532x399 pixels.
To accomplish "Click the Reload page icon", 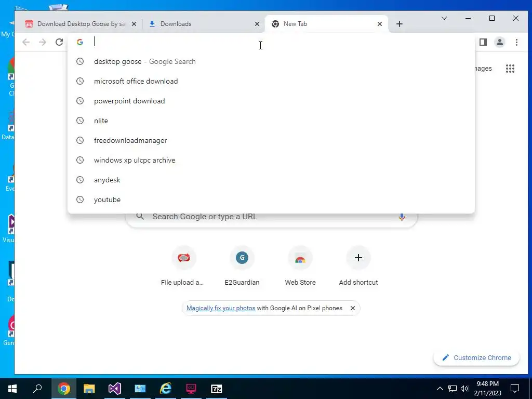I will [x=59, y=42].
